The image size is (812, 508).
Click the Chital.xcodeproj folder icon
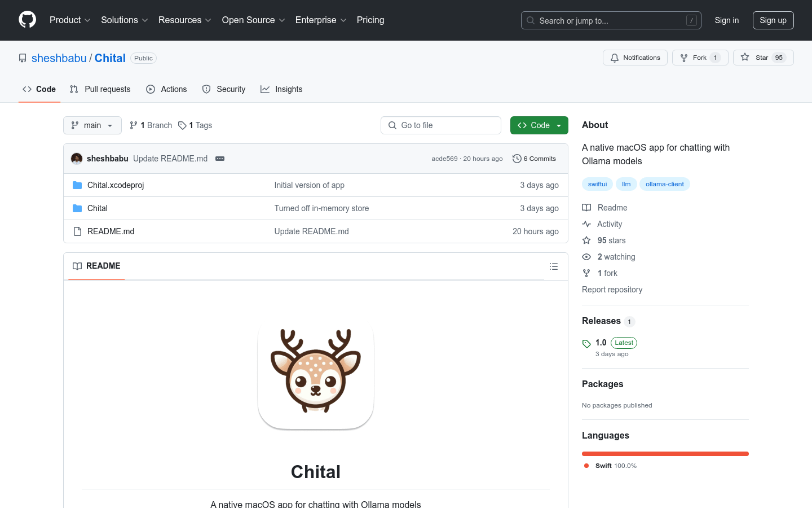[x=77, y=185]
